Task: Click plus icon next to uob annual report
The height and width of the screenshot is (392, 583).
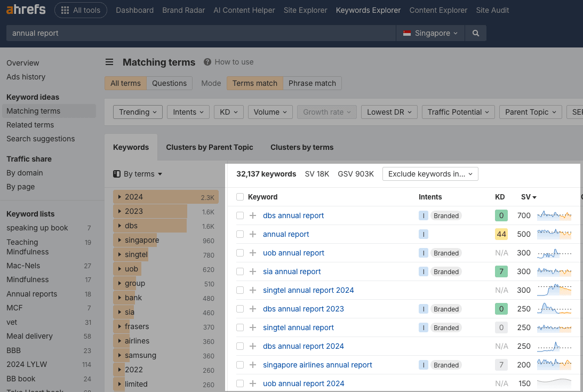Action: (x=253, y=253)
